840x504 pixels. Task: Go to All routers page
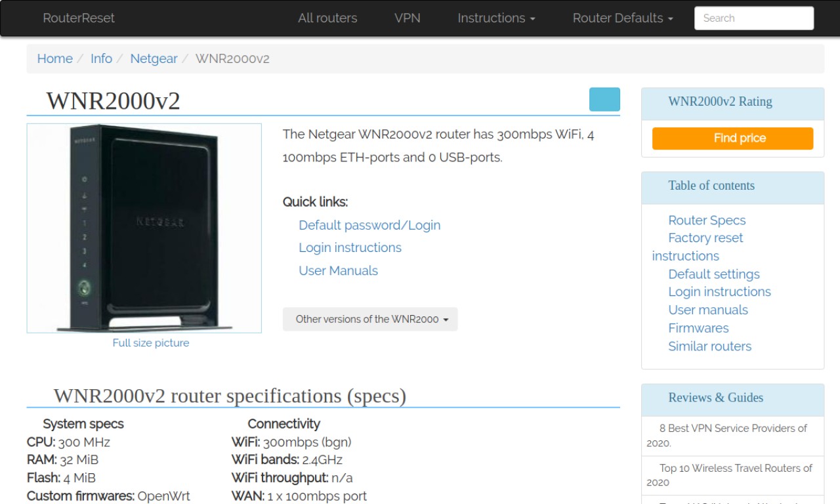coord(327,18)
